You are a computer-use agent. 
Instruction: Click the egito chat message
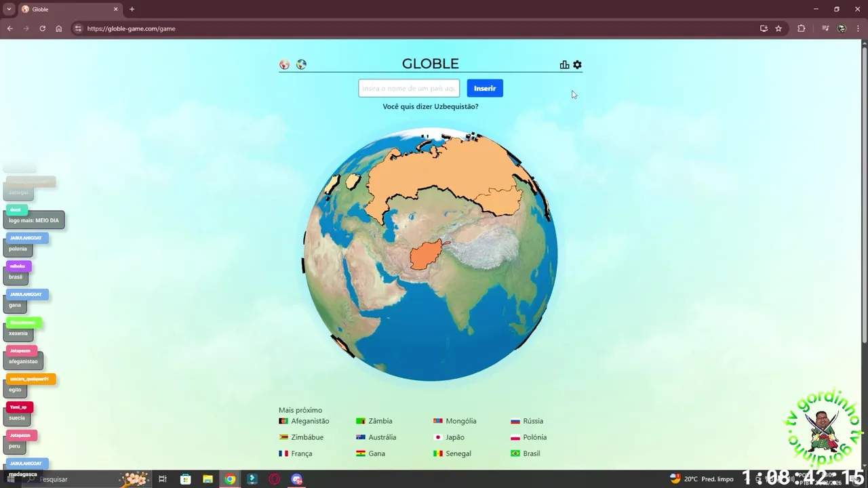[x=16, y=390]
